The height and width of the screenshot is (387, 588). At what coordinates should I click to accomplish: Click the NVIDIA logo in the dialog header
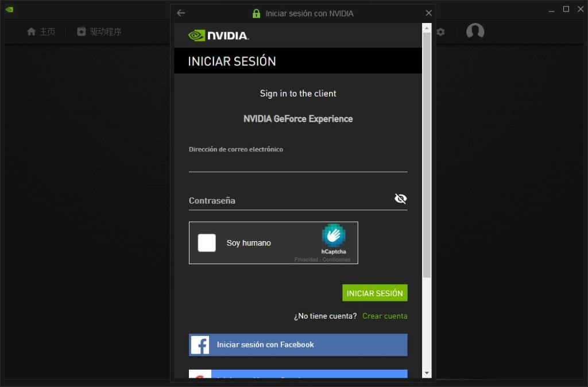tap(218, 36)
